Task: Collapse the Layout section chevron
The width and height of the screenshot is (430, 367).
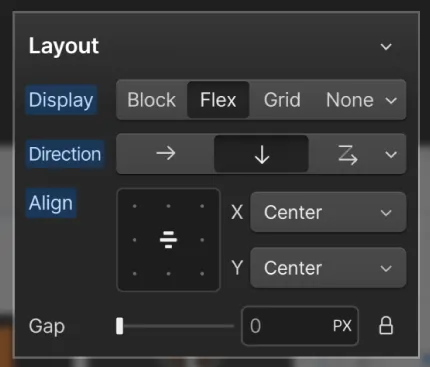Action: [x=386, y=46]
